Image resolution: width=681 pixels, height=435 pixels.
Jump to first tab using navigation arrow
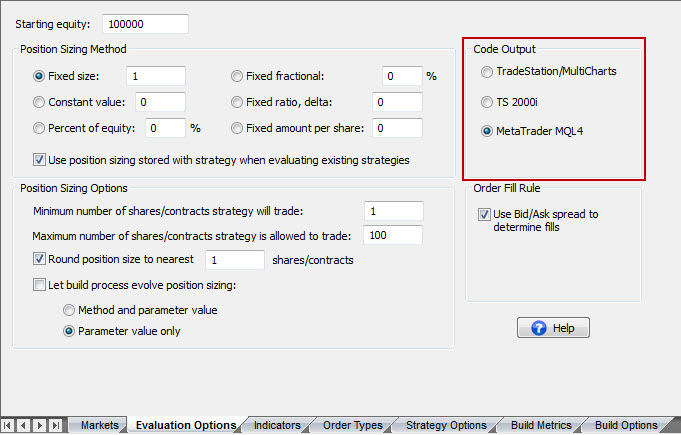(9, 425)
